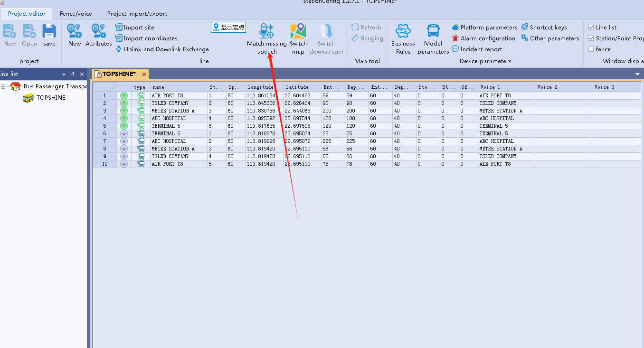Viewport: 644px width, 348px height.
Task: Open line Attributes
Action: pos(98,32)
